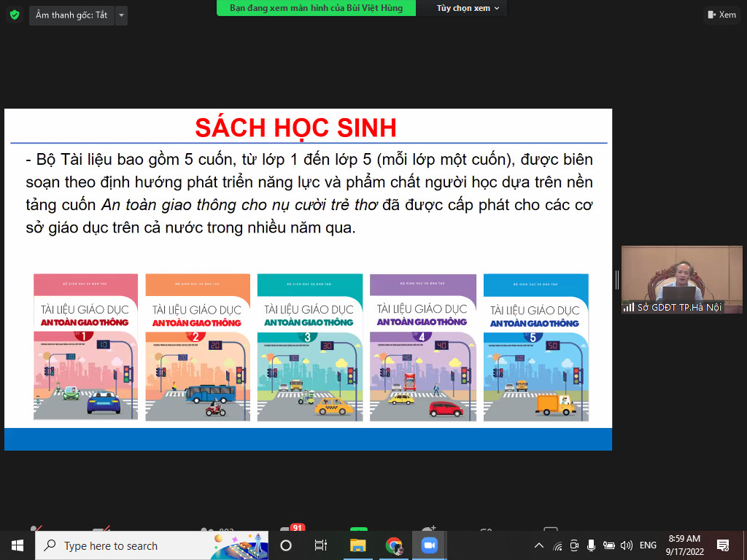Click the green screen sharing notification banner
The height and width of the screenshot is (560, 747).
[316, 8]
